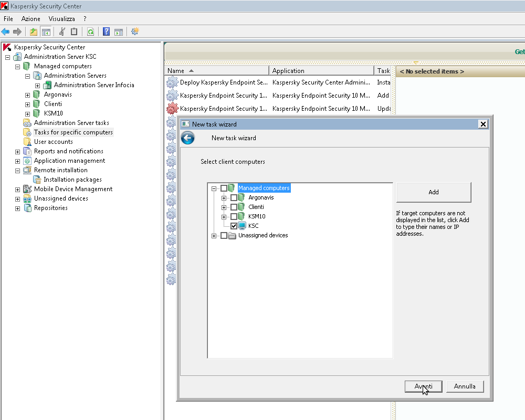Click the Administration Server tasks icon
Image resolution: width=525 pixels, height=420 pixels.
pos(27,123)
